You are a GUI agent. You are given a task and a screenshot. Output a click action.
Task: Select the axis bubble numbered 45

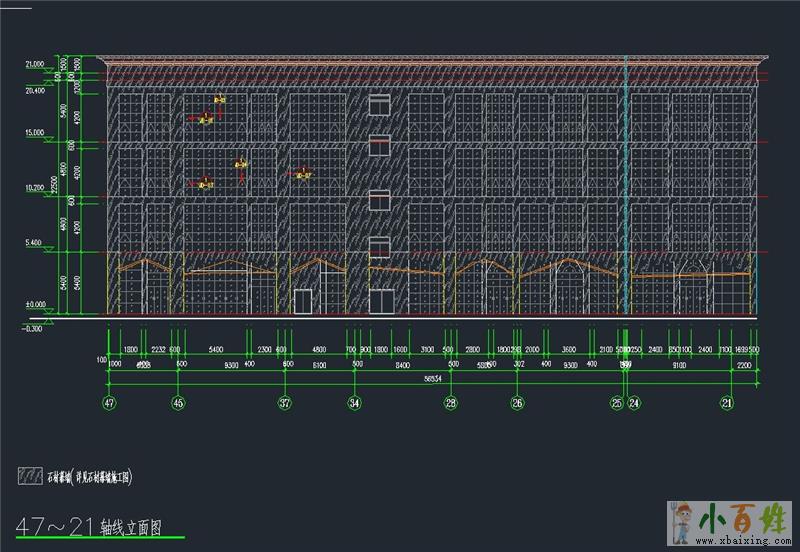pos(178,403)
